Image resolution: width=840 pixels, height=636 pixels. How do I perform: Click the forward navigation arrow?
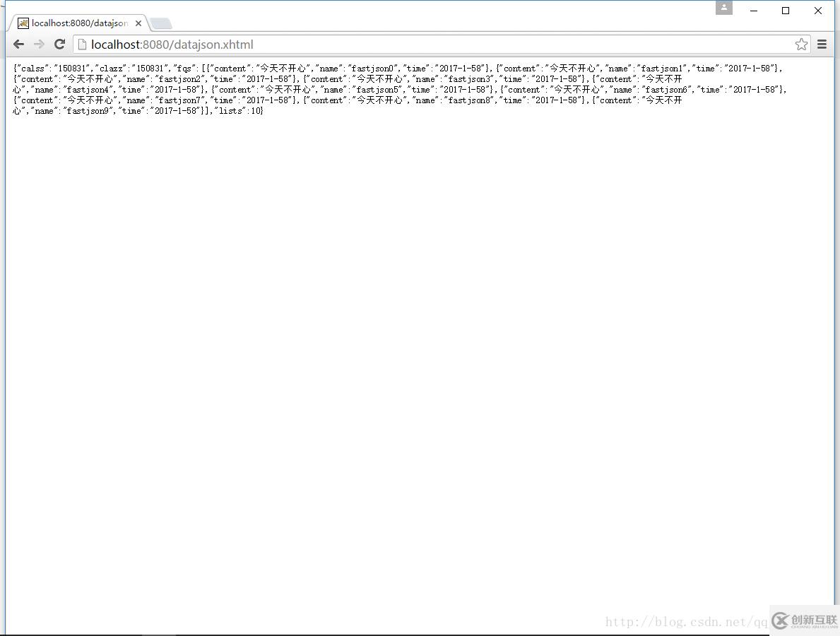(39, 45)
